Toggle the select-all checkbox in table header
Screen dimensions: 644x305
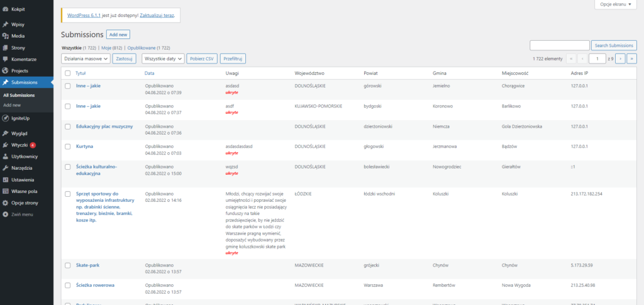pos(68,73)
